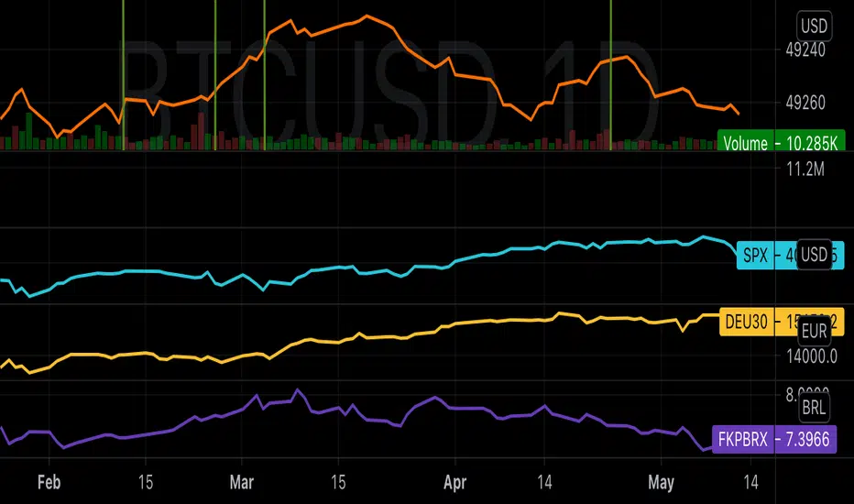Click the May label on time axis

[x=662, y=483]
